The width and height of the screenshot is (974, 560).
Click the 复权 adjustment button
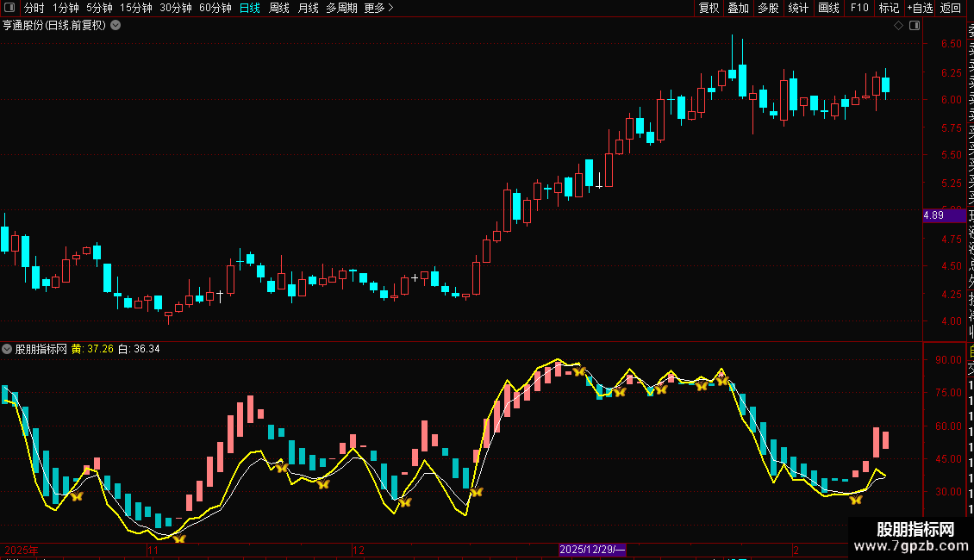click(709, 8)
